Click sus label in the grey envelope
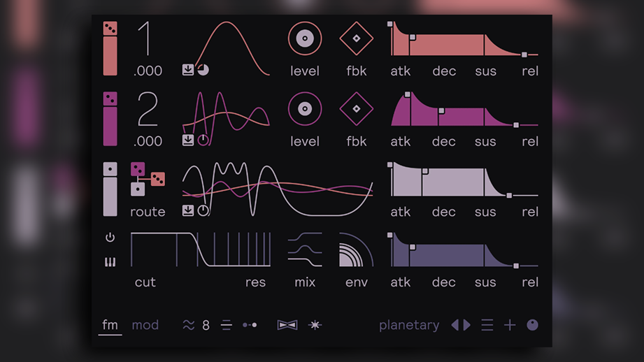The width and height of the screenshot is (644, 362). (x=485, y=212)
